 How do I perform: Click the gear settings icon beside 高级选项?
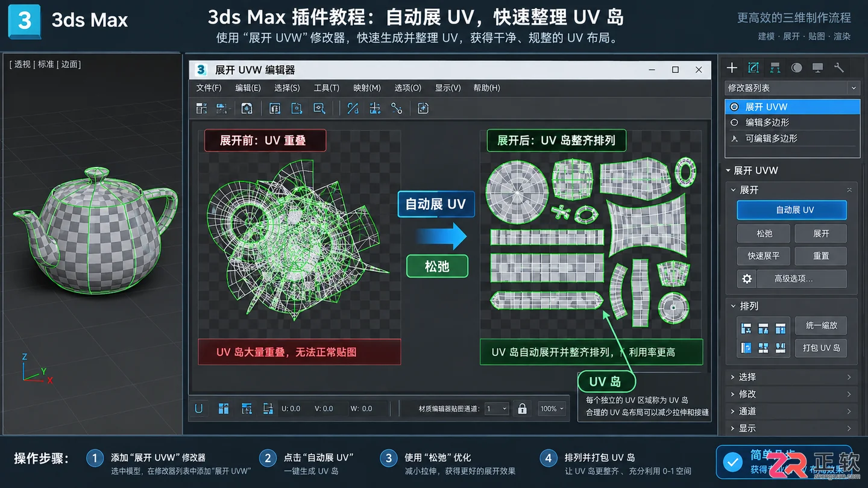pyautogui.click(x=747, y=279)
